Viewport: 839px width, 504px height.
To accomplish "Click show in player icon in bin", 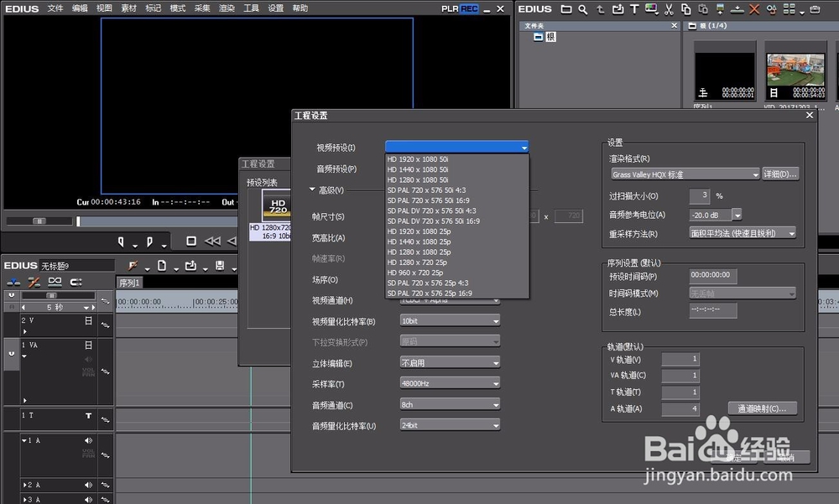I will pos(720,9).
